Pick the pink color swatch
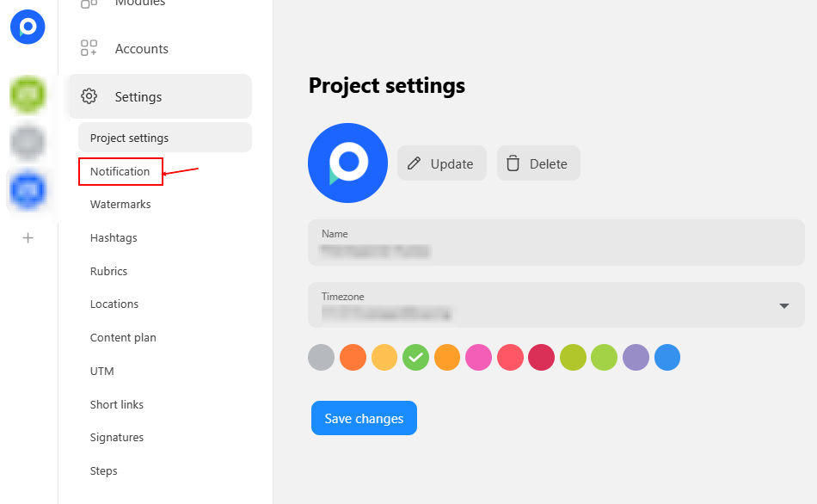Screen dimensions: 817x504 pos(478,358)
